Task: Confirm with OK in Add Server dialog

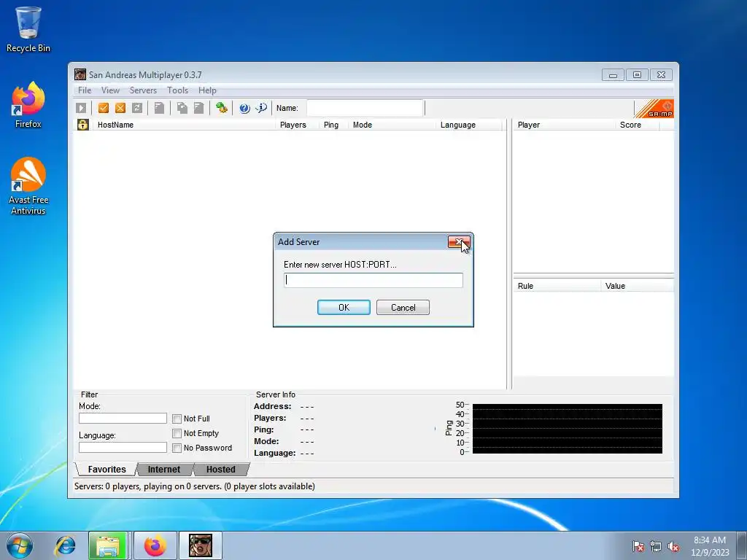Action: pyautogui.click(x=344, y=307)
